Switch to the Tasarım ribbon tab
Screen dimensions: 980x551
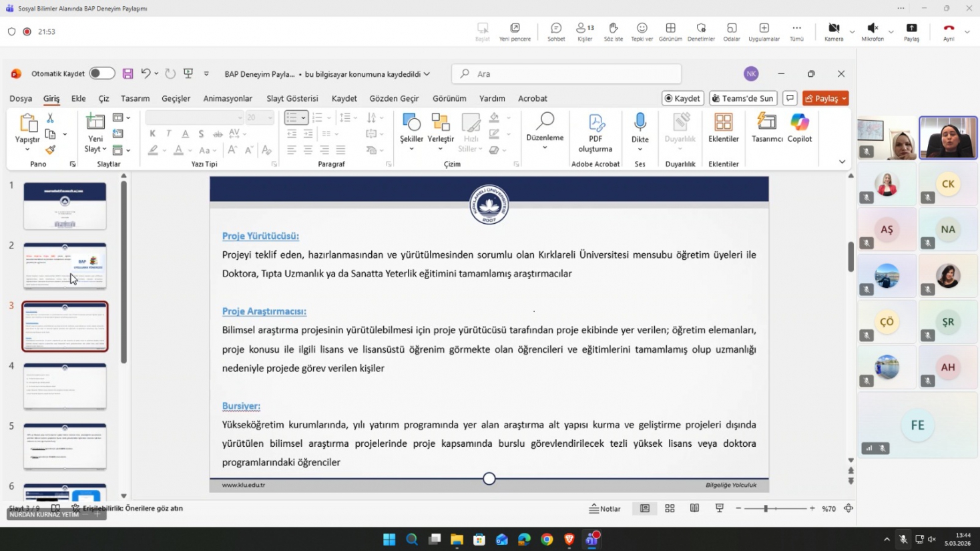135,98
